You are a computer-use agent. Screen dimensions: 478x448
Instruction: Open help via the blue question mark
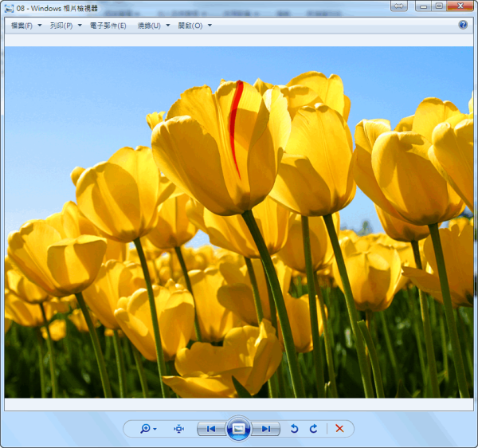click(x=463, y=25)
